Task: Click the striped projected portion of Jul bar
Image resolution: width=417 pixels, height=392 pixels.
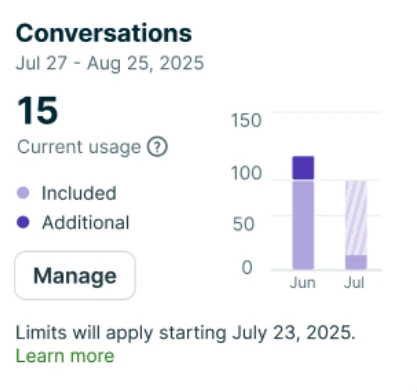Action: (356, 218)
